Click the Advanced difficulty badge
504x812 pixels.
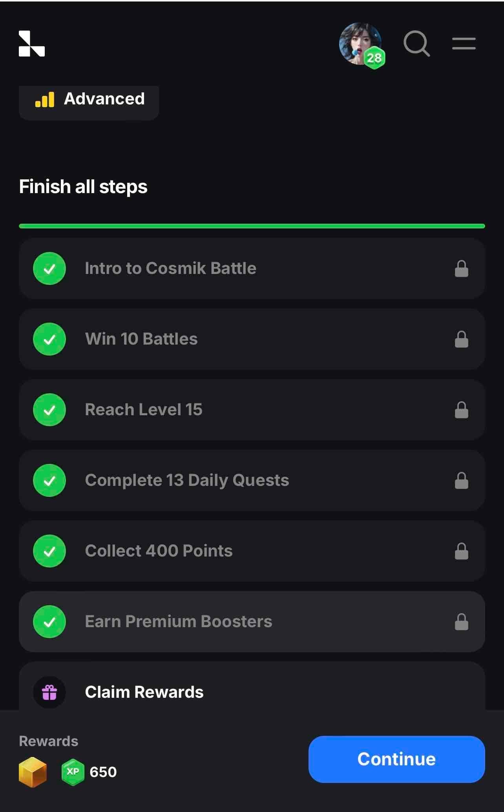click(x=89, y=100)
